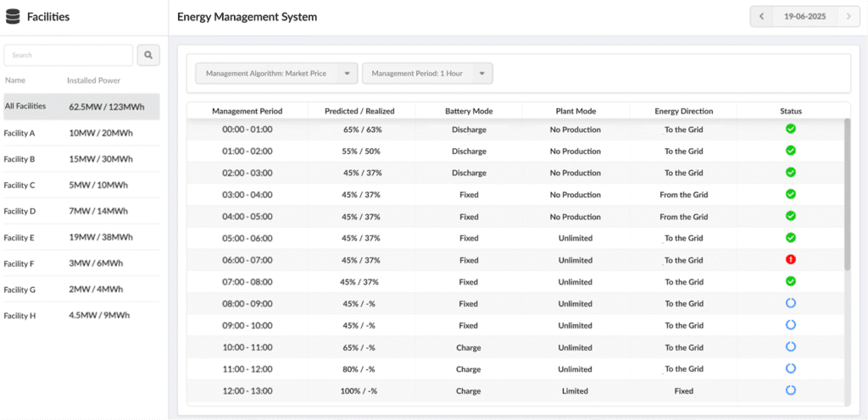This screenshot has height=420, width=868.
Task: Click the Facilities database stack icon
Action: point(13,17)
